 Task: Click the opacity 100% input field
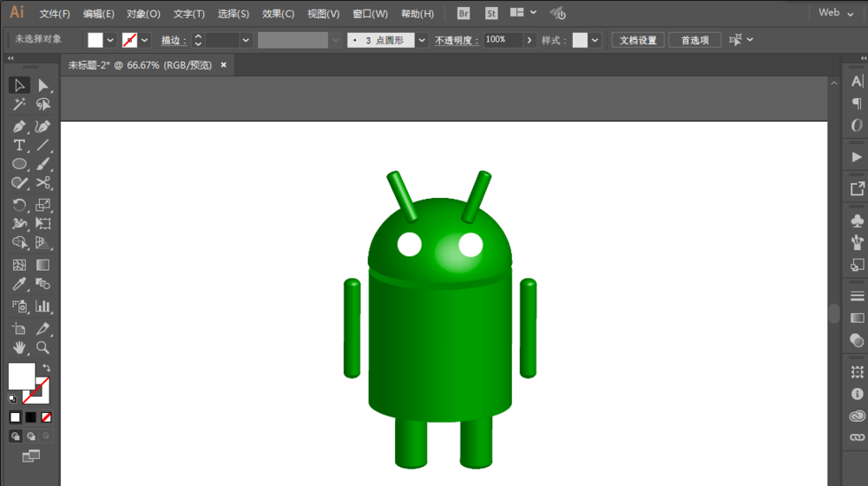click(x=503, y=40)
